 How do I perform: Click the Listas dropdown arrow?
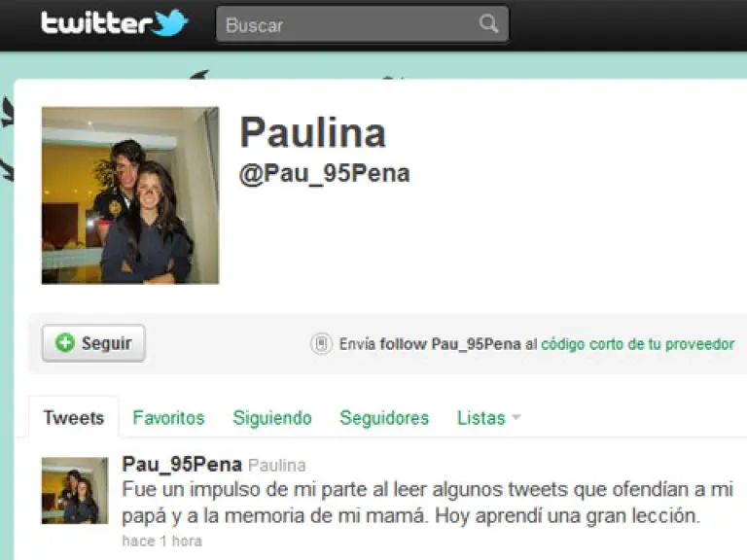point(516,418)
